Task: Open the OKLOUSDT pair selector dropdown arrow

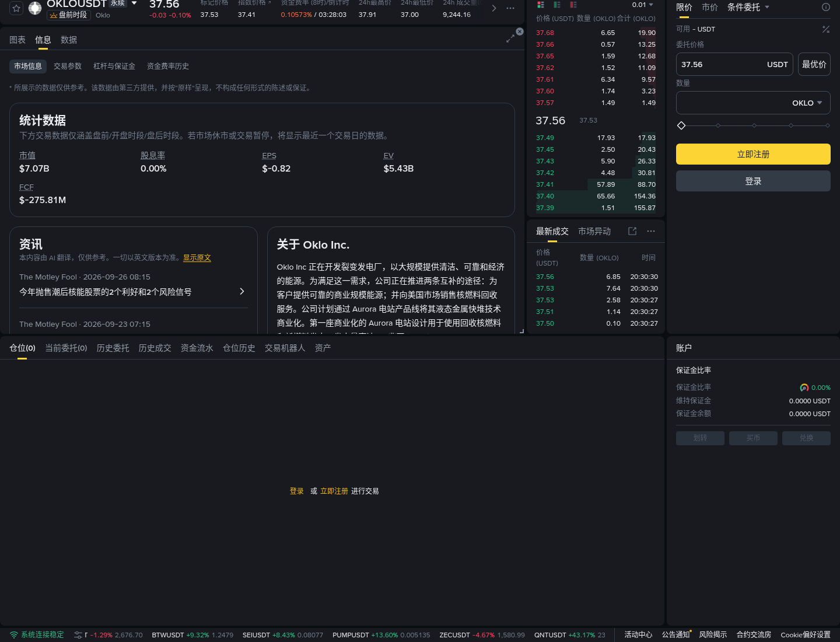Action: [134, 4]
